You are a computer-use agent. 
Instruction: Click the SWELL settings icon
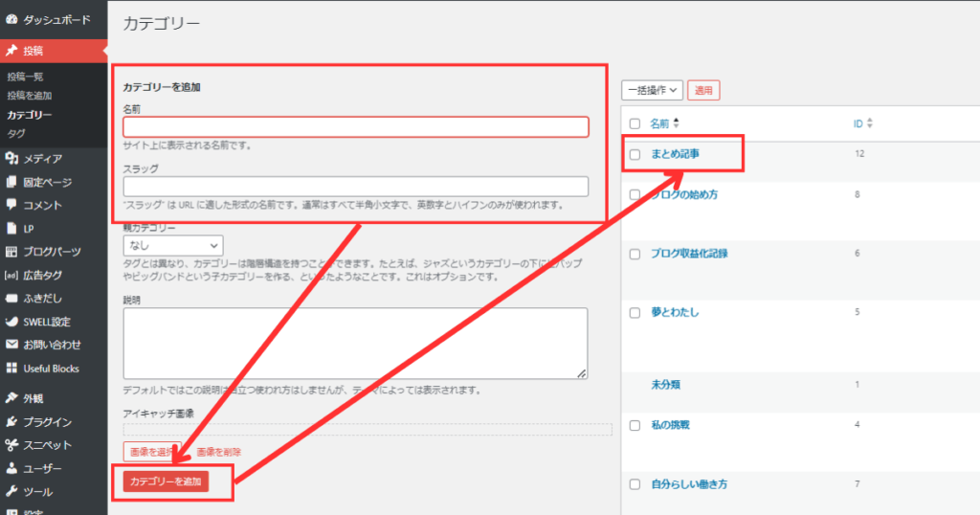coord(11,322)
